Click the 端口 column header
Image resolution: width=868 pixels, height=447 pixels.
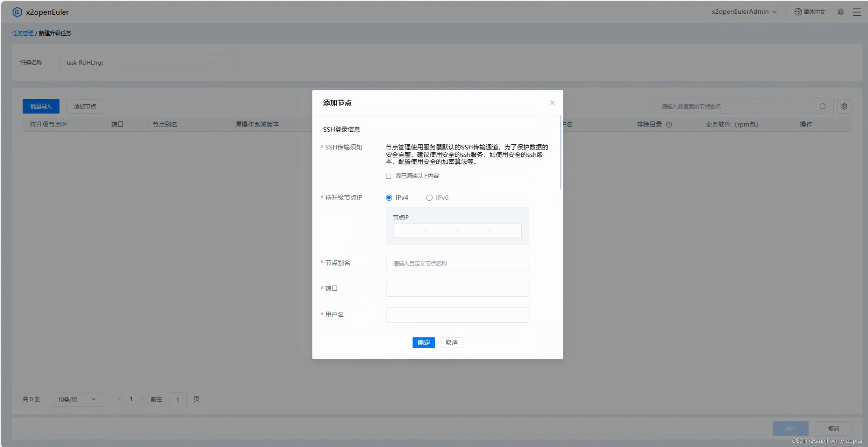click(117, 125)
